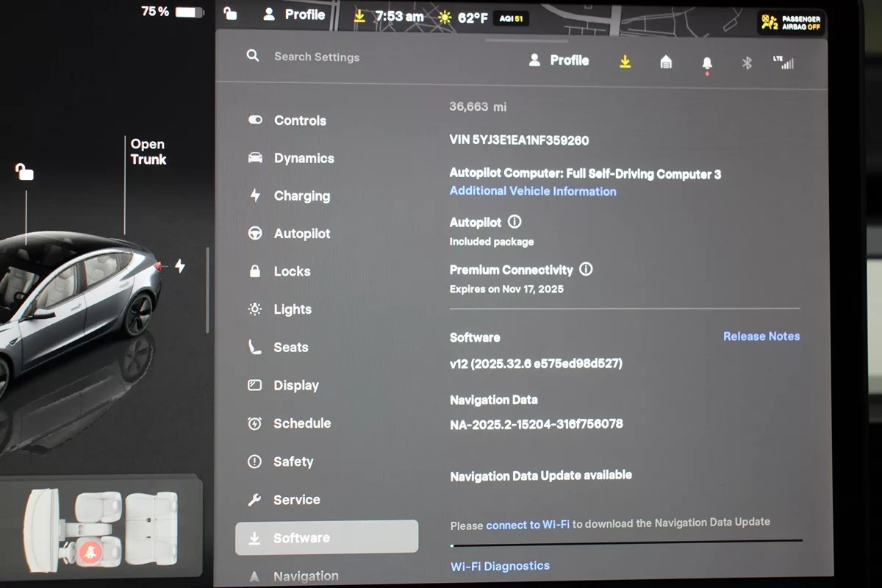
Task: Click the Premium Connectivity info icon
Action: [x=586, y=269]
